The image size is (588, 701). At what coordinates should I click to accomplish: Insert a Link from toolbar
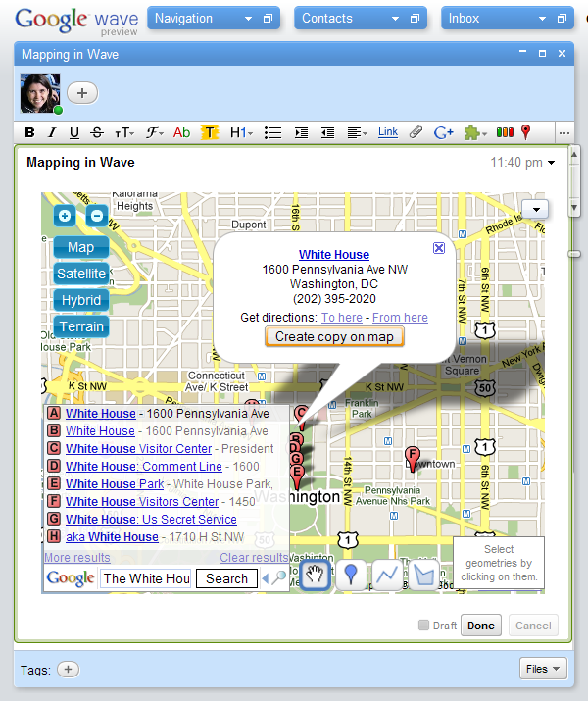tap(388, 132)
